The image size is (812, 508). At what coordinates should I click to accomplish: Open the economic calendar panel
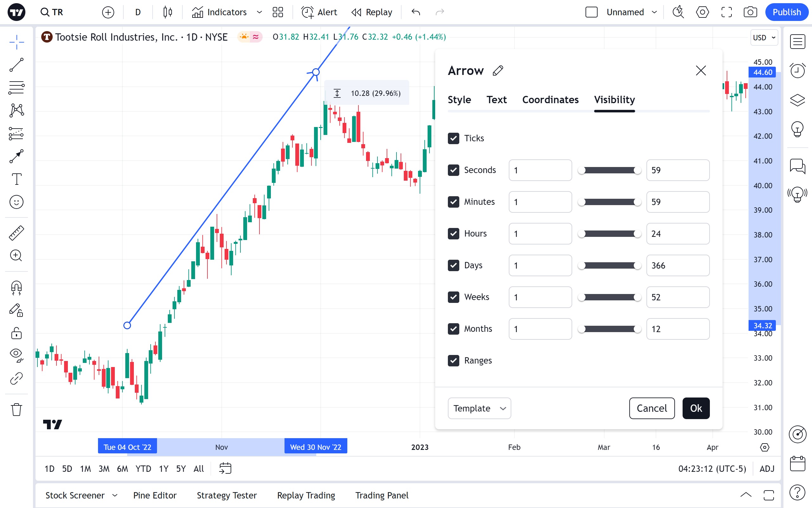798,464
